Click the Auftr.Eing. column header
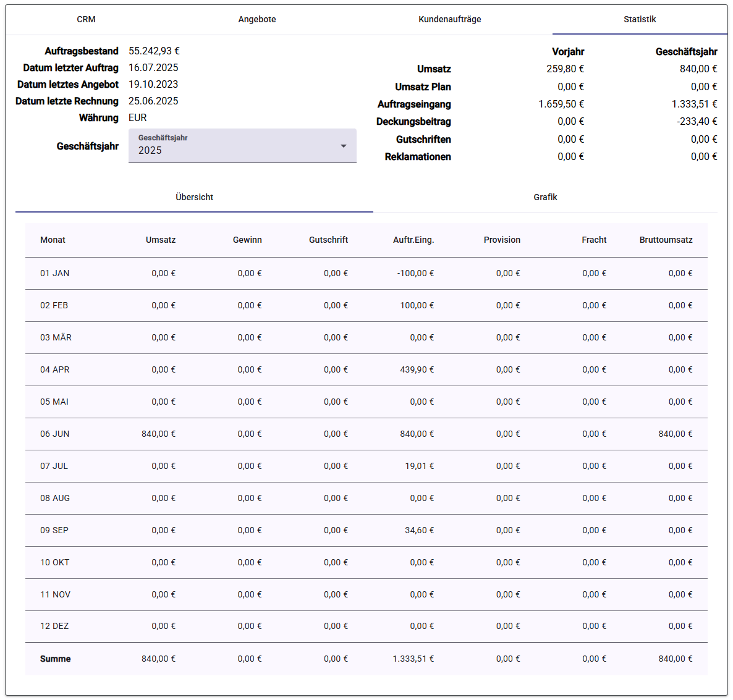This screenshot has width=733, height=700. coord(413,240)
